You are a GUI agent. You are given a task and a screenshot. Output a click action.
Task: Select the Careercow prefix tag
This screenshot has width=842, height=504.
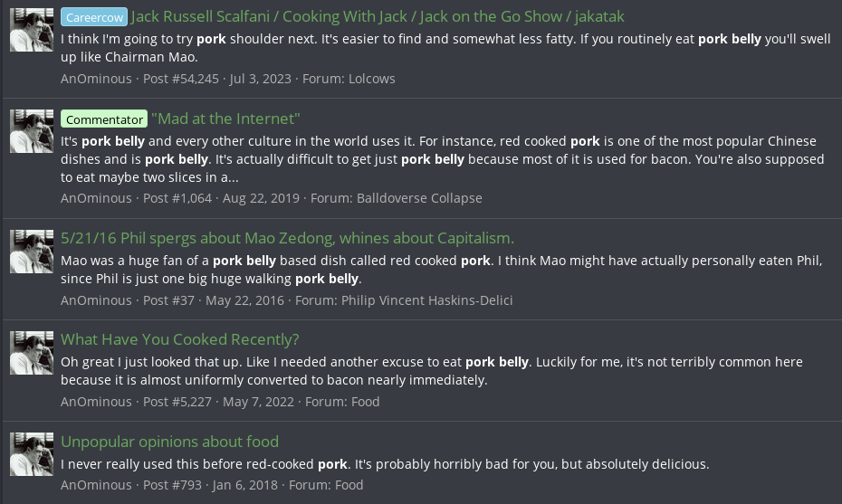[94, 17]
